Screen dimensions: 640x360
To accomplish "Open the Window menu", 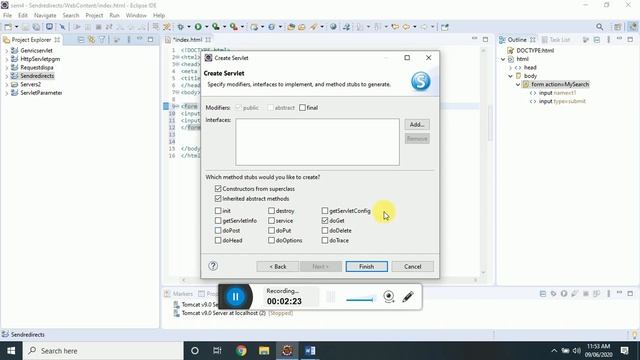I will 136,15.
